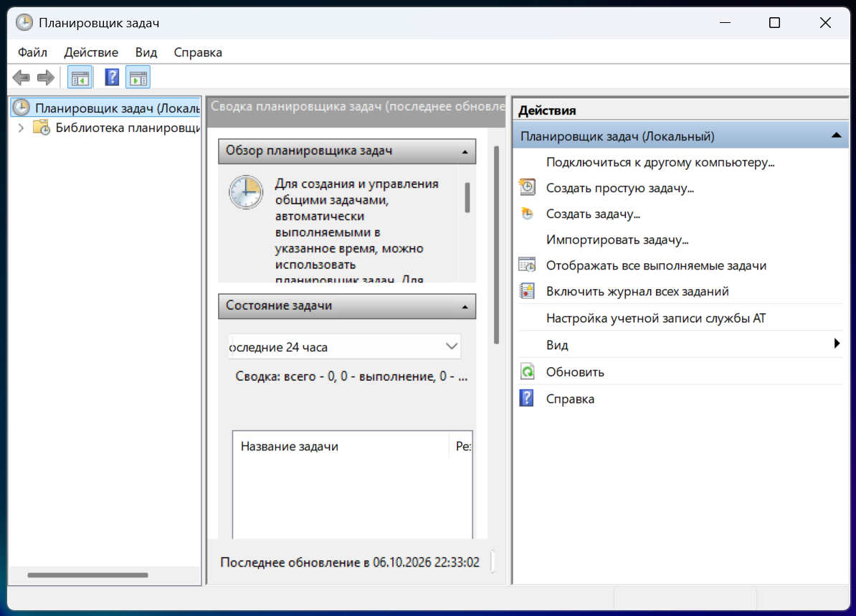This screenshot has height=616, width=856.
Task: Click the icon for Включить журнал всех заданий
Action: click(x=528, y=291)
